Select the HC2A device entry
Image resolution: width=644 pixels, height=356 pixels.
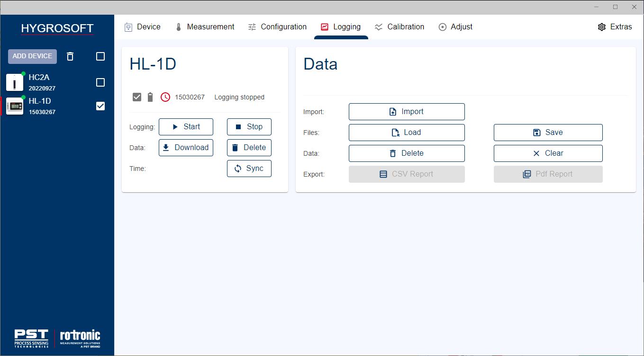tap(57, 82)
